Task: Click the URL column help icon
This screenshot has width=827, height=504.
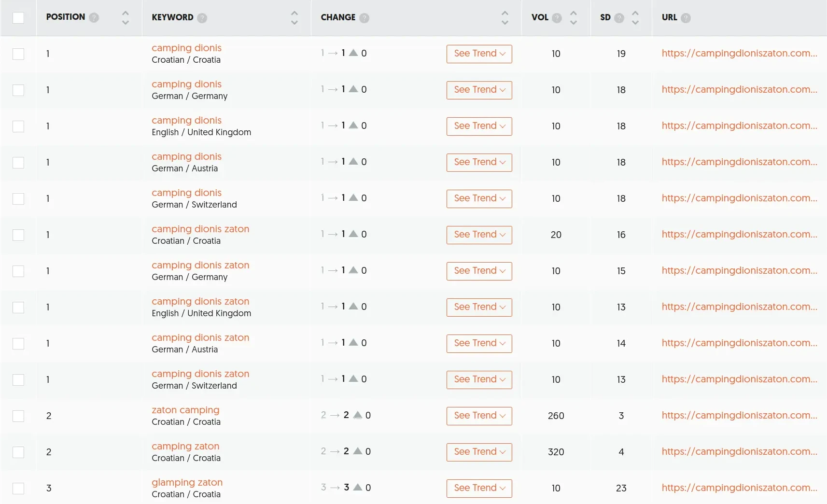Action: pyautogui.click(x=686, y=18)
